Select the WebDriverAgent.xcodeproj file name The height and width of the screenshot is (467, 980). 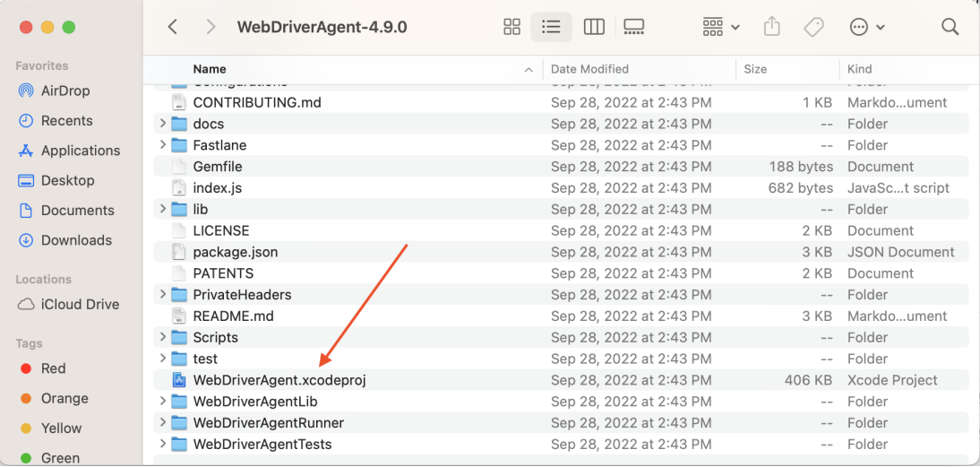click(x=279, y=380)
